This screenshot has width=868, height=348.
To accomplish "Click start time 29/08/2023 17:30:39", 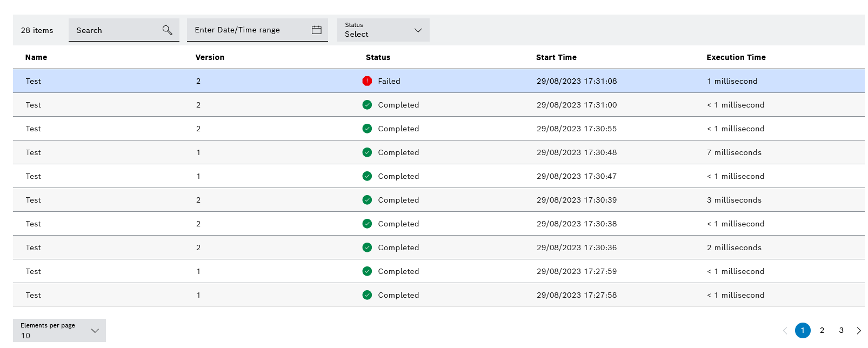I will (x=577, y=200).
